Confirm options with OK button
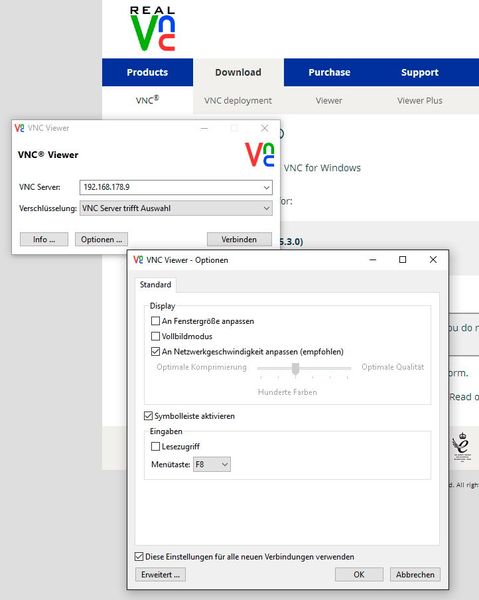 point(359,574)
